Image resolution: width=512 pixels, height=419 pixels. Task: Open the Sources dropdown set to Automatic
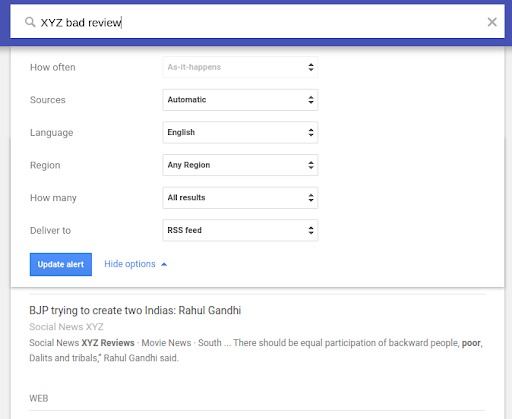pyautogui.click(x=240, y=100)
